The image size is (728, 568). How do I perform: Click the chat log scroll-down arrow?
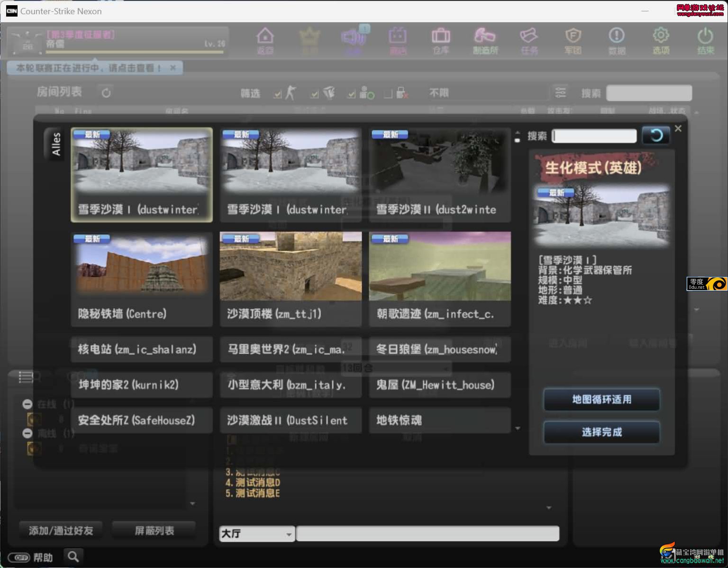coord(549,508)
